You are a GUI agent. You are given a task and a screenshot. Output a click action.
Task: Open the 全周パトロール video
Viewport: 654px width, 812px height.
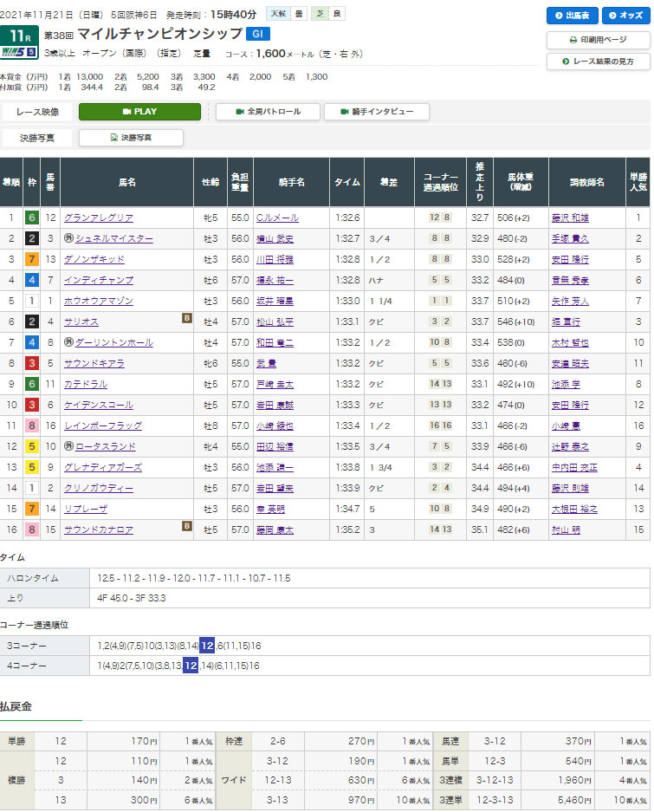click(x=268, y=112)
